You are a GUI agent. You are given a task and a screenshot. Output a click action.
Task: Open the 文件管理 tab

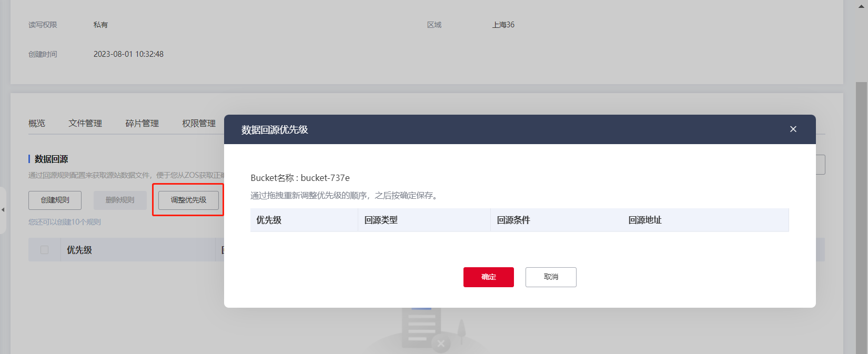point(85,123)
